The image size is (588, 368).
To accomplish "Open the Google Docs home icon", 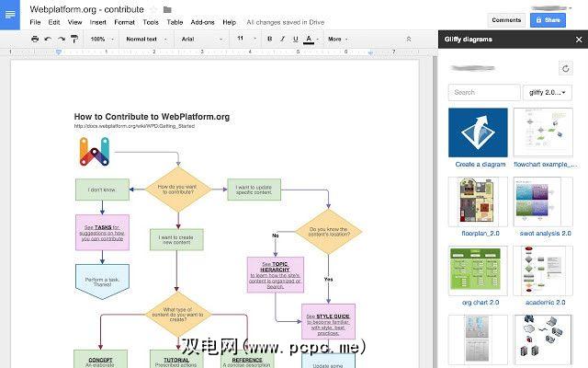I will point(10,15).
